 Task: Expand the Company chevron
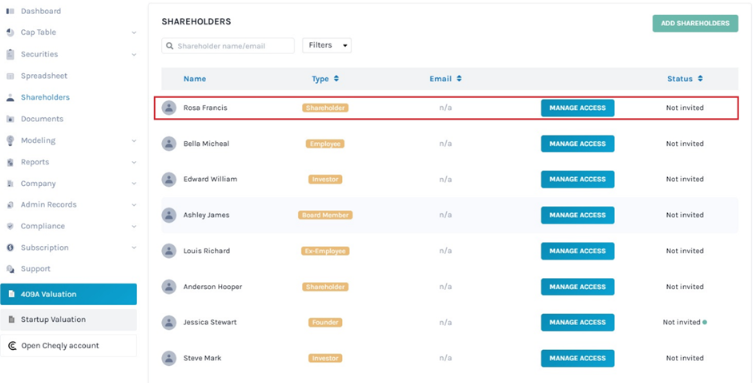point(134,183)
